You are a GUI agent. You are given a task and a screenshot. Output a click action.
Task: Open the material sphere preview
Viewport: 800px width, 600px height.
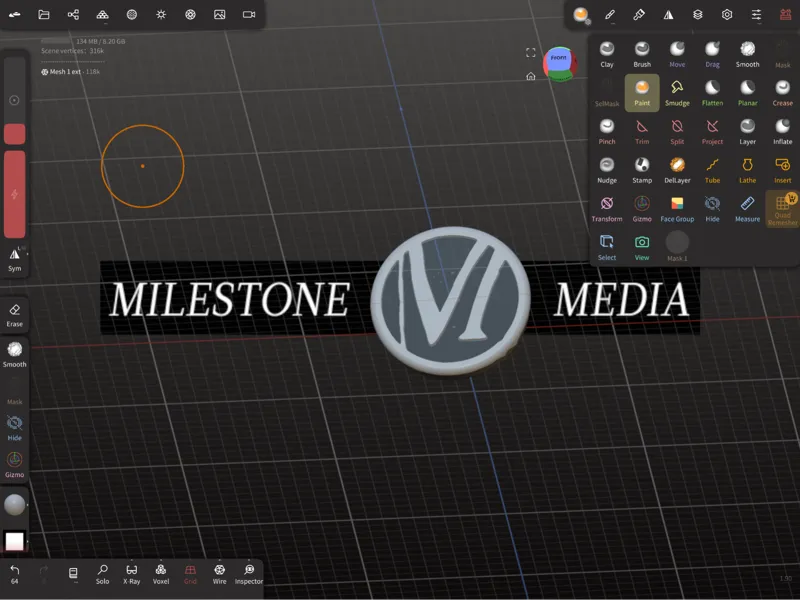(14, 505)
